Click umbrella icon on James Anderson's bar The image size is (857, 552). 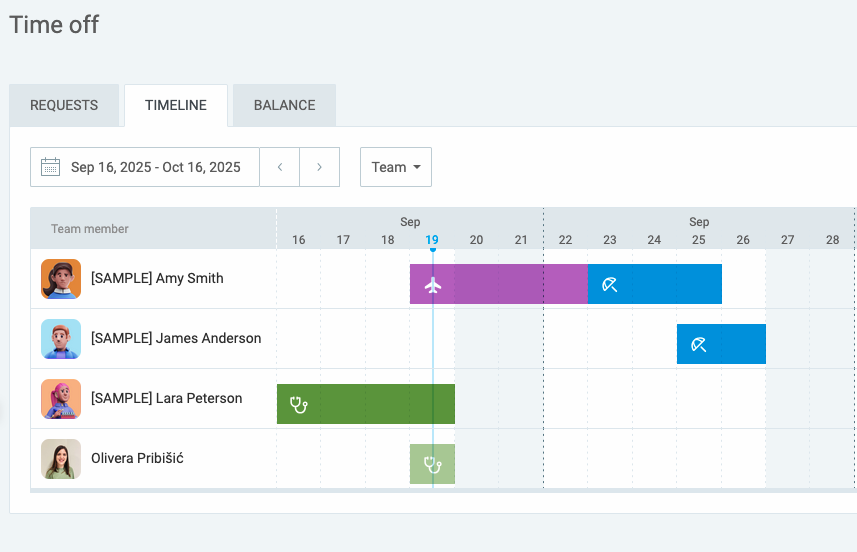699,345
